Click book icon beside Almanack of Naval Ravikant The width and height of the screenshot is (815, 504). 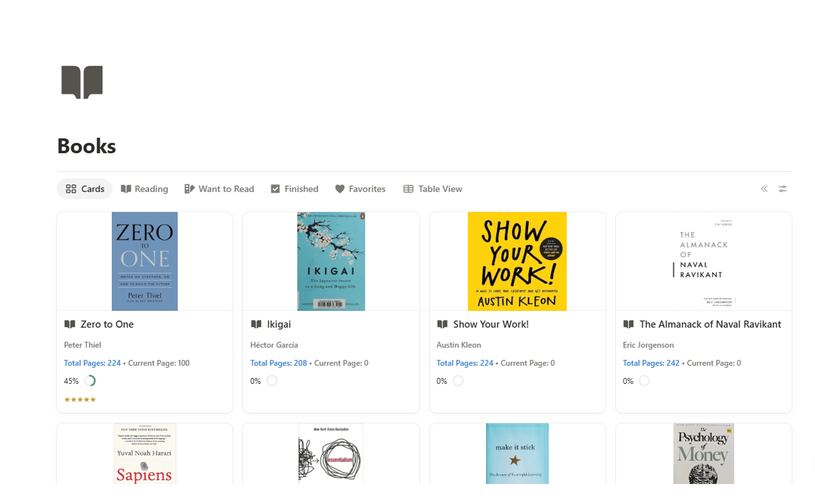[x=629, y=324]
